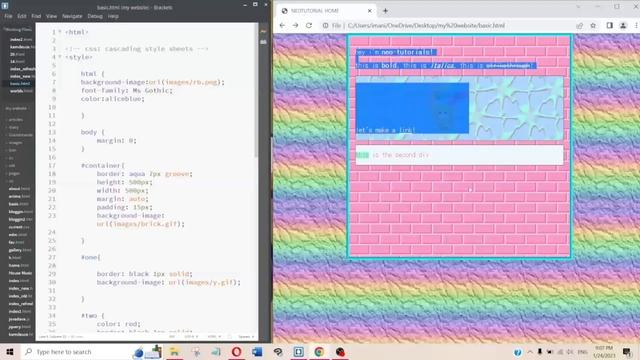Open anime.html in the project tree
Viewport: 640px width, 360px height.
(19, 196)
